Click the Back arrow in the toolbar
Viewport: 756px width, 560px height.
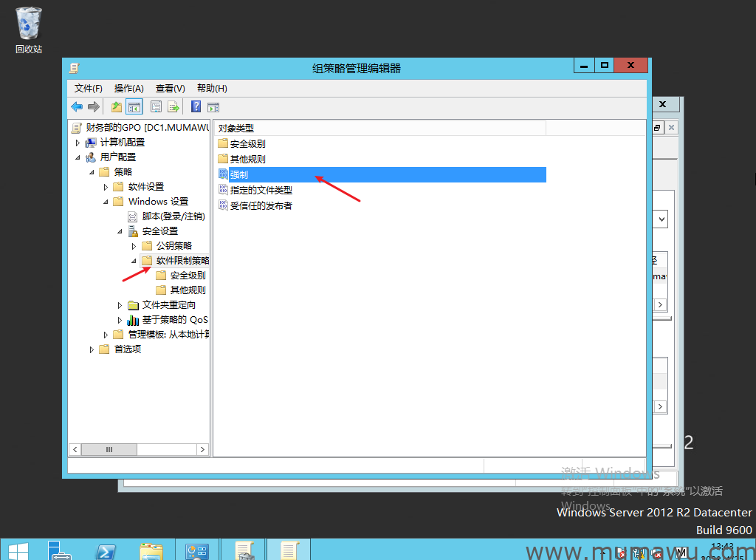coord(77,106)
